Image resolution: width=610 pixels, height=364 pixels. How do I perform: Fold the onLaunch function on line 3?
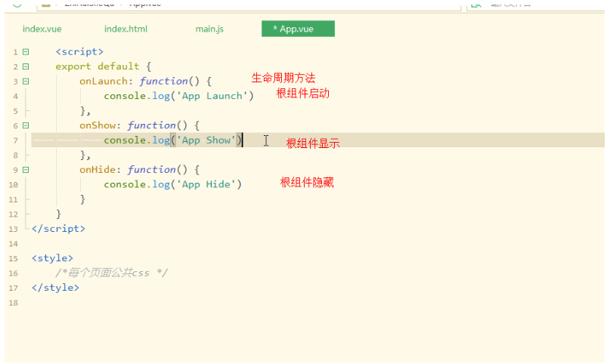(26, 82)
